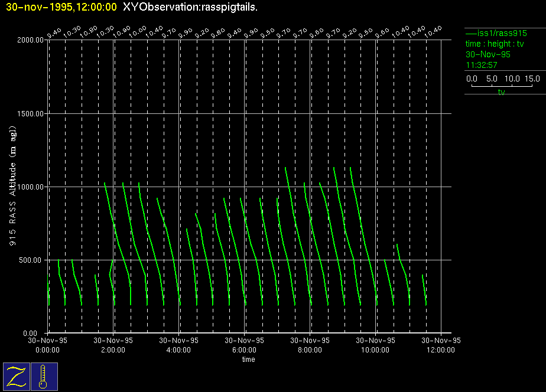Click the 0.0 value on tv scale
The image size is (546, 392).
472,79
